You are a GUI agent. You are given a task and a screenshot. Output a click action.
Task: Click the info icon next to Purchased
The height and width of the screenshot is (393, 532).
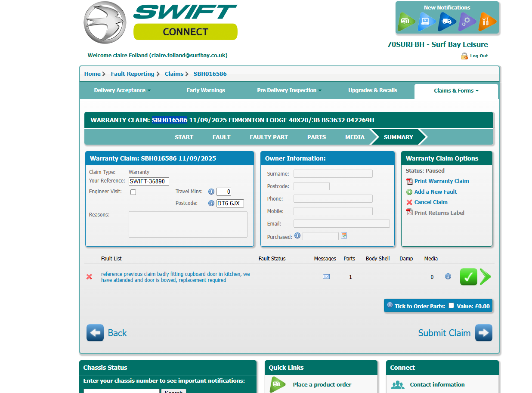[297, 235]
